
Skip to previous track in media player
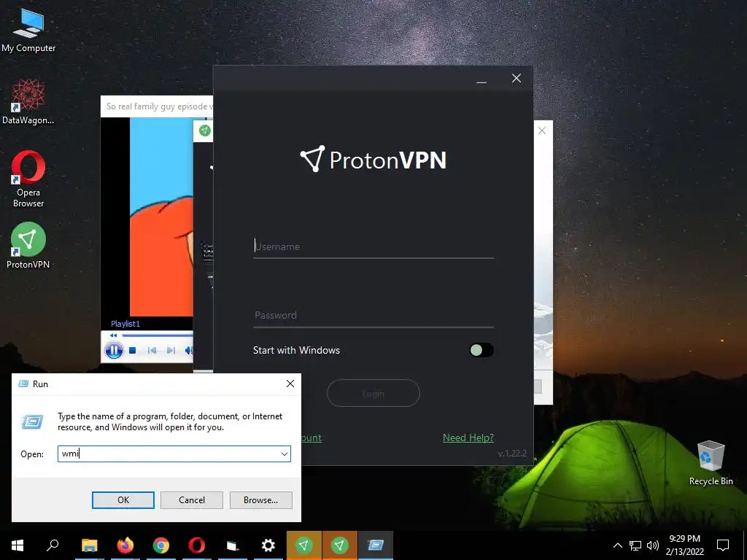click(x=152, y=351)
